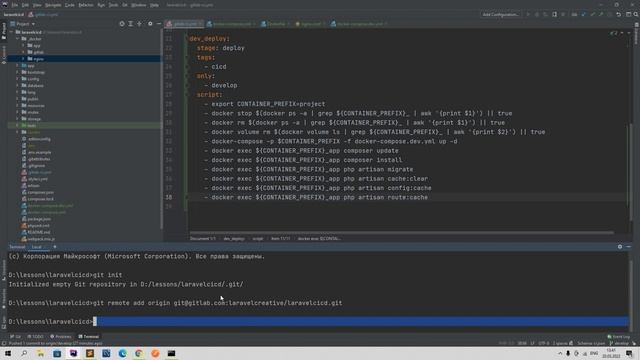Click the Debug icon in the top toolbar
This screenshot has height=360, width=640.
point(537,14)
